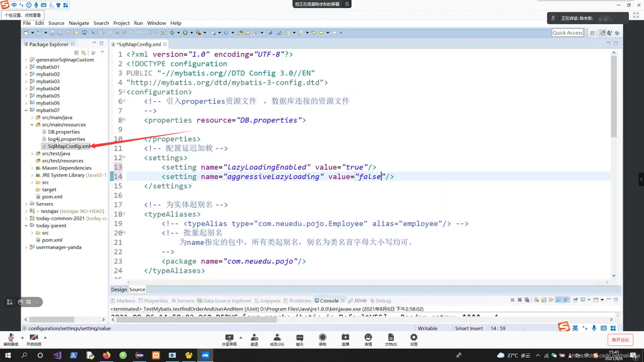Viewport: 644px width, 362px height.
Task: Open the Documents (8) icon in meeting bar
Action: (x=391, y=339)
